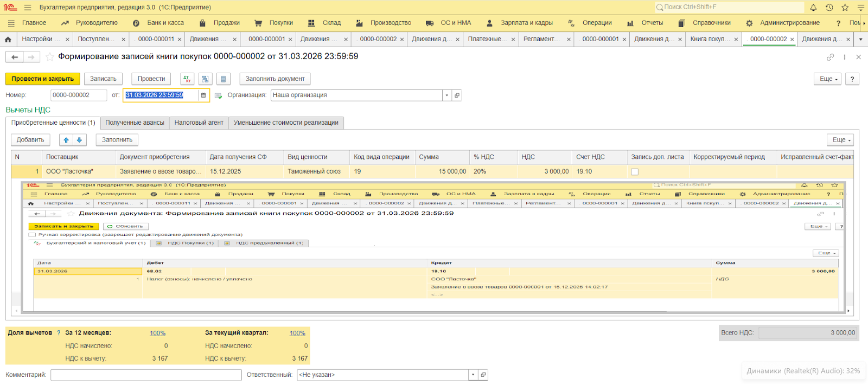Click into the Комментарий input field
The width and height of the screenshot is (868, 385).
tap(146, 375)
